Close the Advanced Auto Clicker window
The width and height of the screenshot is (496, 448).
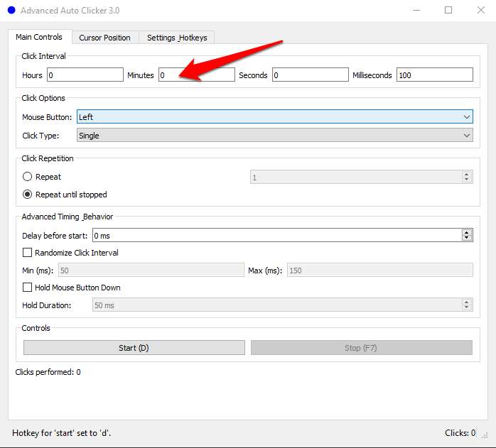481,11
